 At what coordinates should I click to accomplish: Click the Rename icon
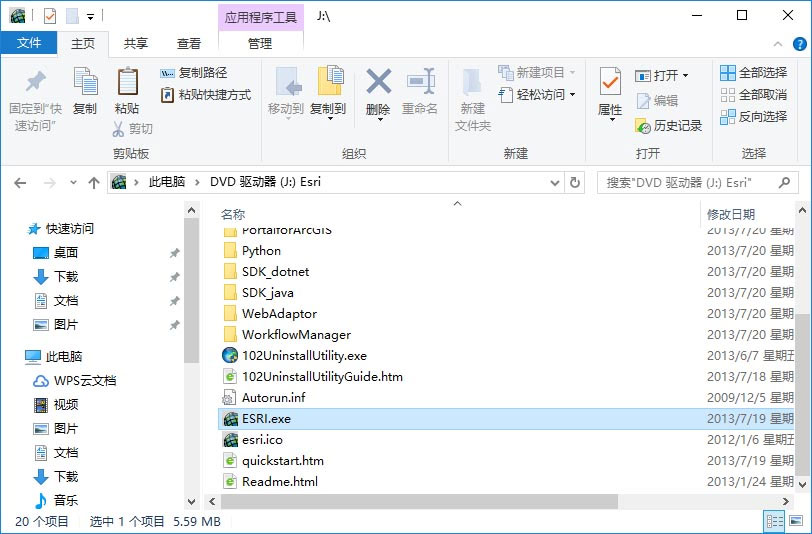(420, 82)
